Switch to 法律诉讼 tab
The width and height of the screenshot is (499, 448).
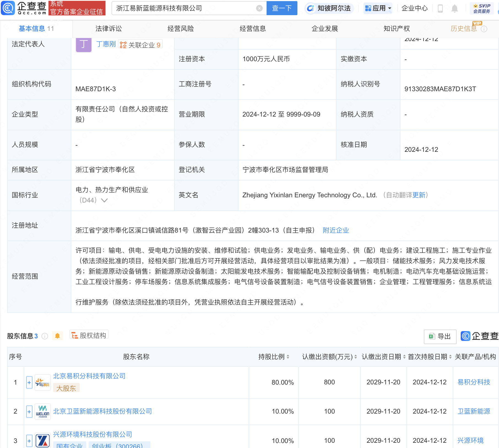[109, 29]
